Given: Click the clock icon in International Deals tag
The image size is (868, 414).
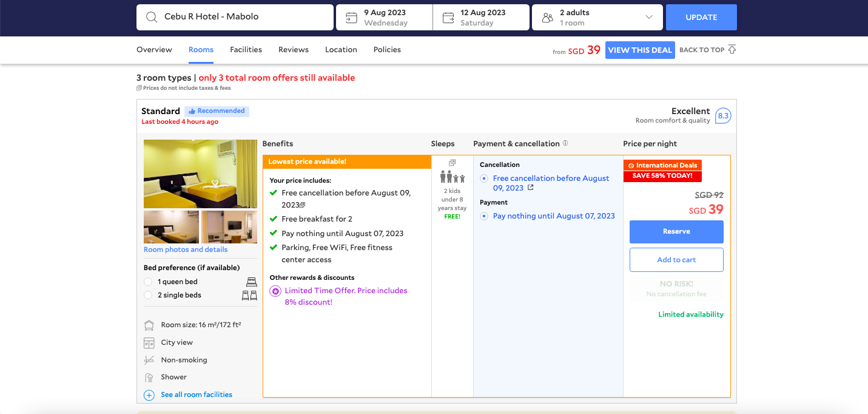Looking at the screenshot, I should click(631, 166).
